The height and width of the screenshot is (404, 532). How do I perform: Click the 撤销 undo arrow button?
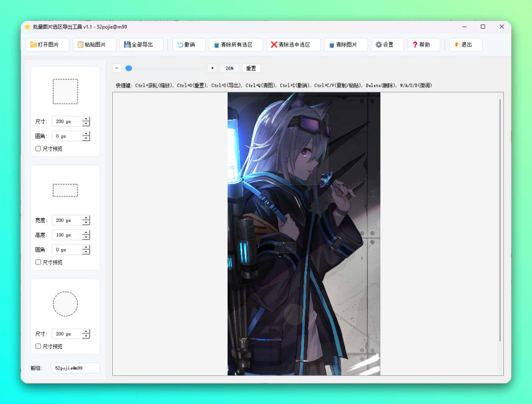189,45
